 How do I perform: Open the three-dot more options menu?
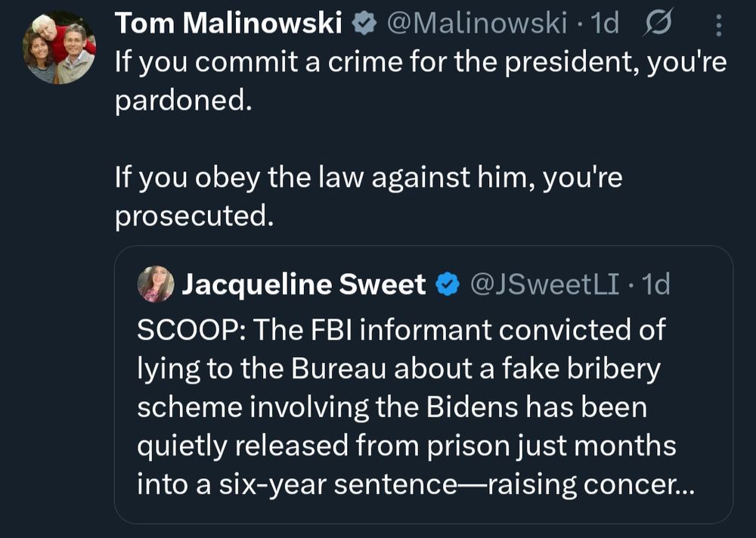coord(717,26)
